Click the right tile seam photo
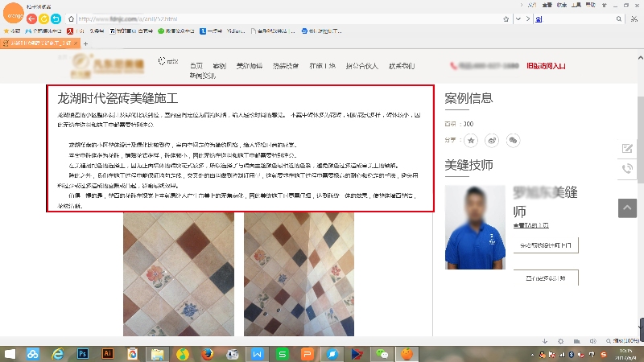The width and height of the screenshot is (644, 362). pos(299,274)
